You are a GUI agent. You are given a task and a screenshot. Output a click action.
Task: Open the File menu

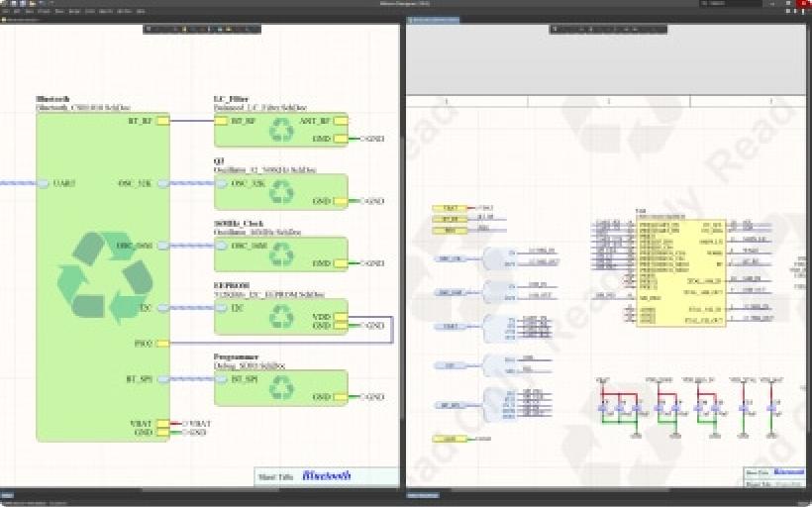(x=6, y=11)
